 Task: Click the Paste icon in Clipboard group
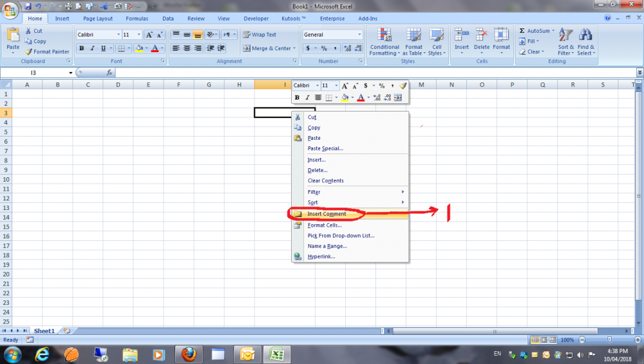(x=13, y=35)
